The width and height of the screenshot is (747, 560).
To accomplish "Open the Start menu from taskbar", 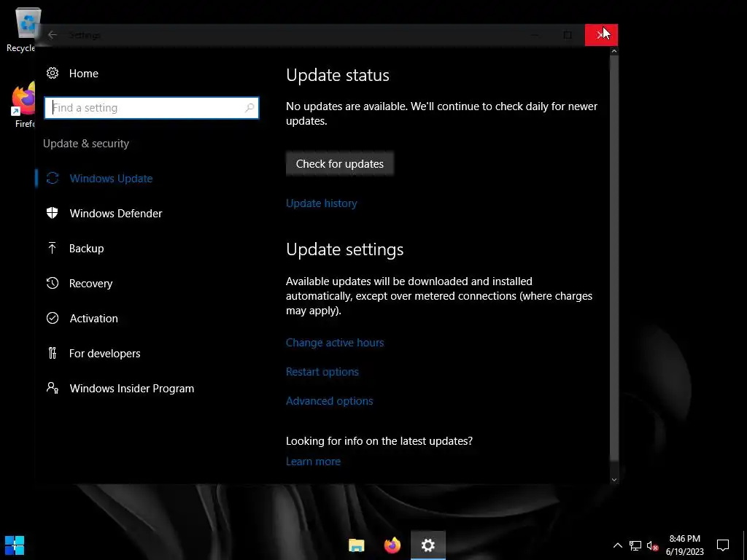I will pos(15,545).
